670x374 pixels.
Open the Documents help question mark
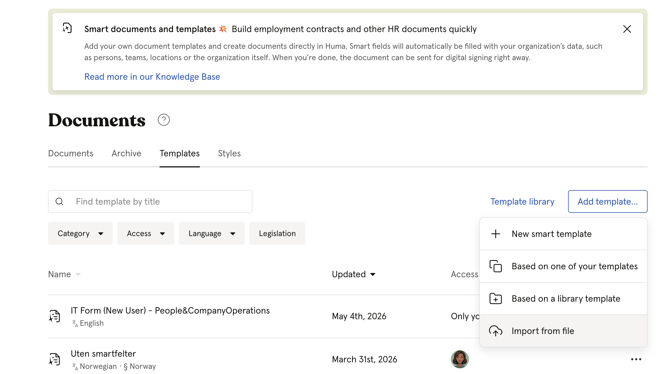tap(164, 120)
